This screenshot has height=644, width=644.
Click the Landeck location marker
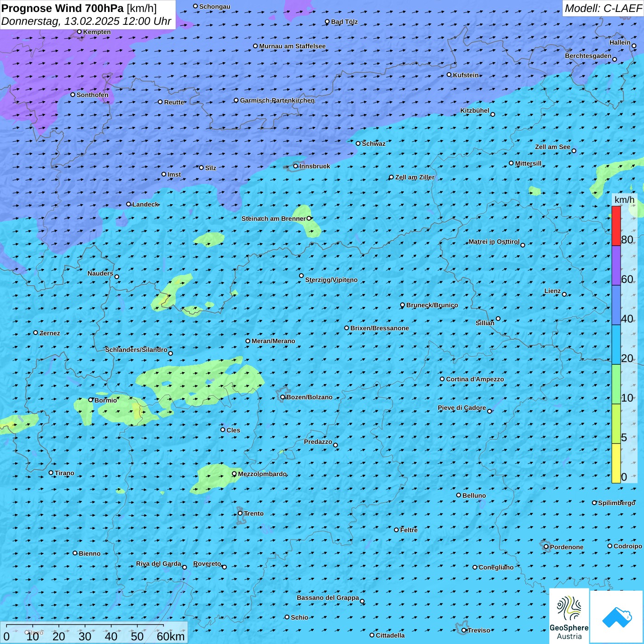click(x=128, y=204)
